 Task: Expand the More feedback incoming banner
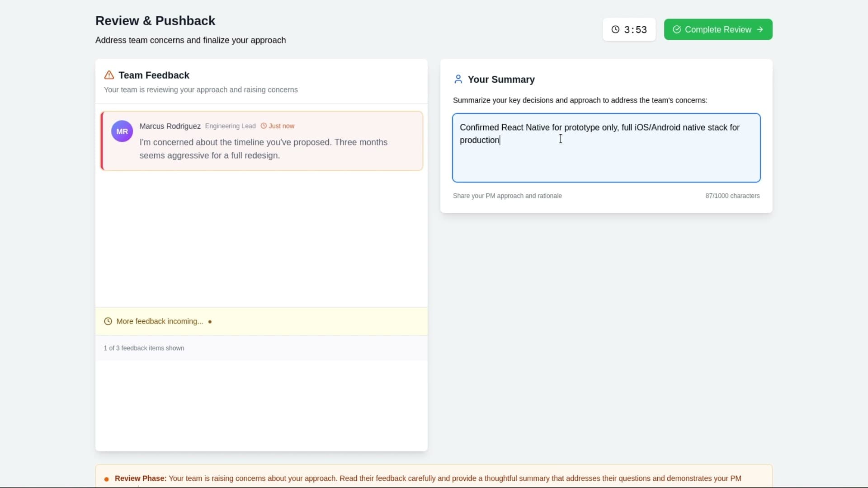pos(261,321)
